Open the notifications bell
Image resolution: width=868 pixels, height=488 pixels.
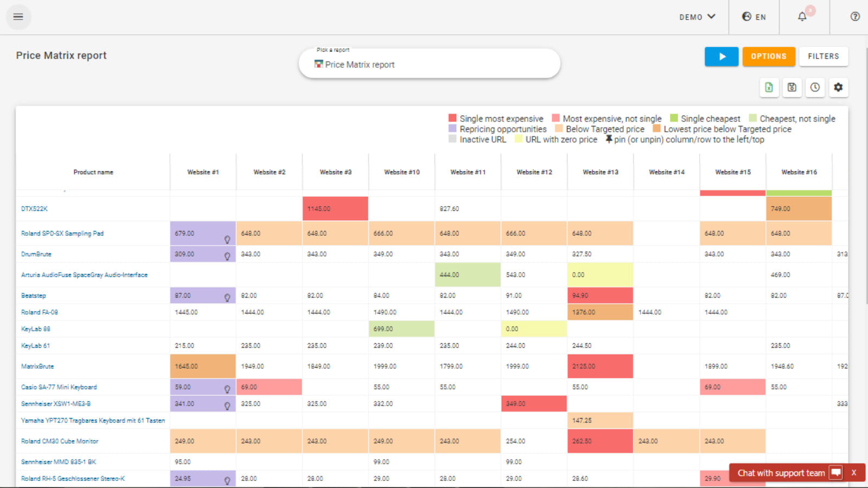803,17
